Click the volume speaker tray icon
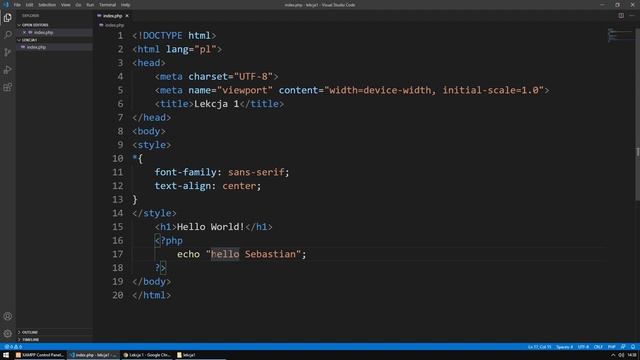This screenshot has width=640, height=360. click(x=622, y=355)
